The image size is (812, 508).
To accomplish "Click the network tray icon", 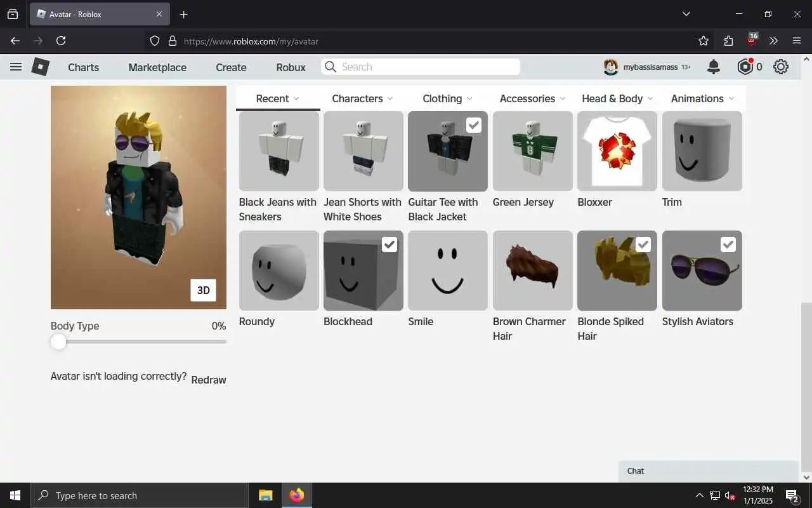I will coord(714,495).
